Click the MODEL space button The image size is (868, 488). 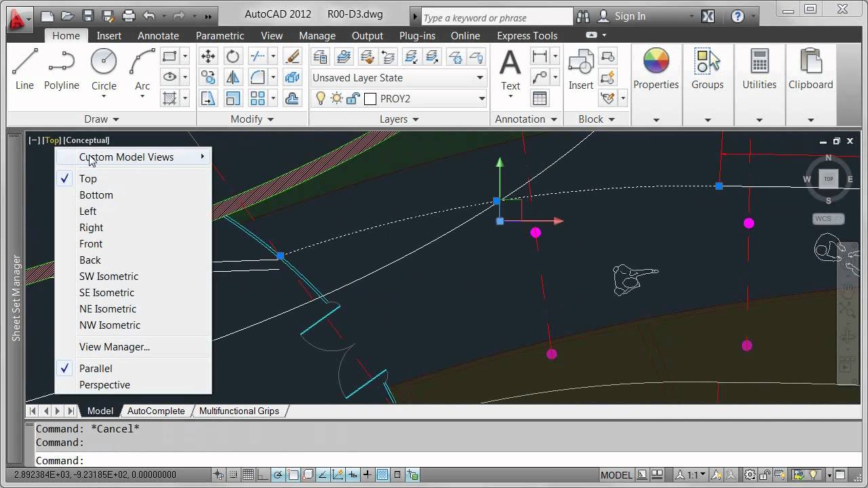(x=616, y=474)
